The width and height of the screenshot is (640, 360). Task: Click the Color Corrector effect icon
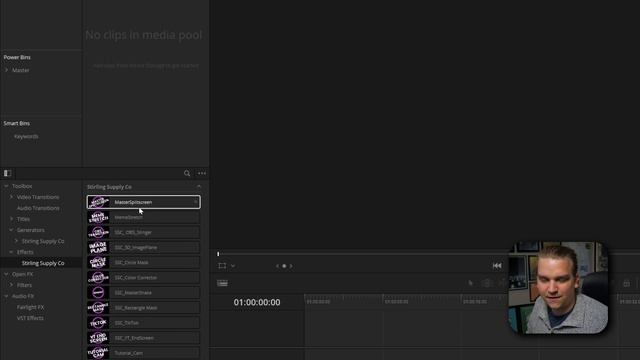tap(98, 278)
